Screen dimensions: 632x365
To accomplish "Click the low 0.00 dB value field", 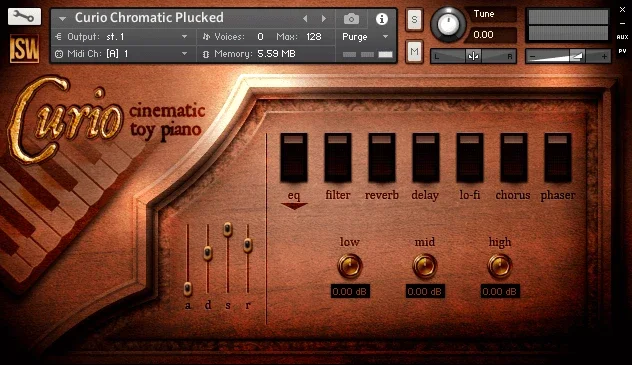I will pos(350,291).
